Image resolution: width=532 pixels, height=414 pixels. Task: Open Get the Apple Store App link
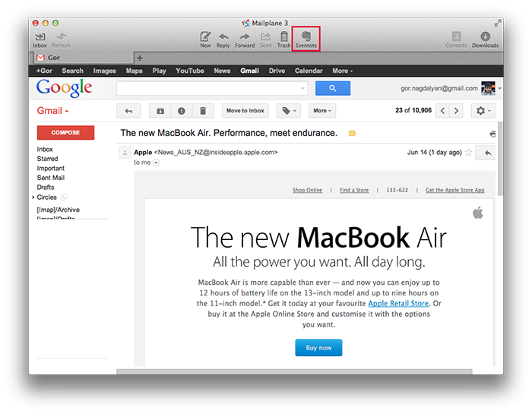(x=455, y=190)
